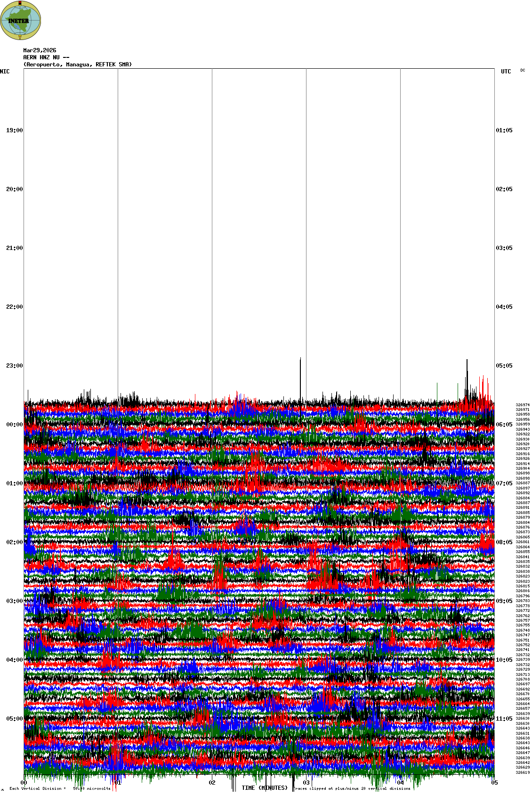The width and height of the screenshot is (532, 795).
Task: Click the NIC local time header
Action: 5,72
